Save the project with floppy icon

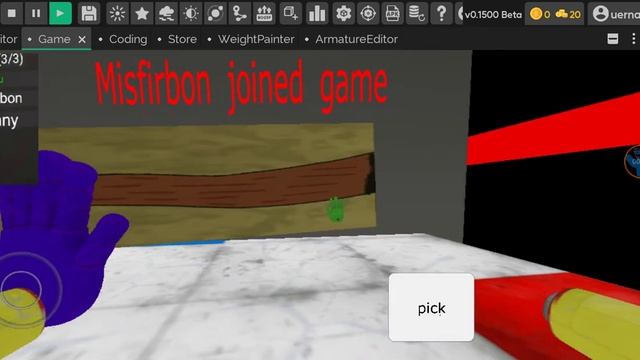[x=89, y=13]
